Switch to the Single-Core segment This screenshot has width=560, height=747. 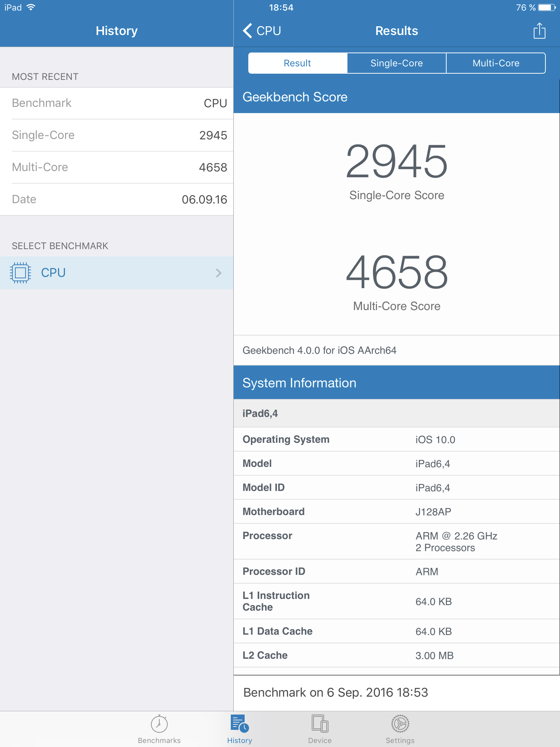[x=397, y=63]
